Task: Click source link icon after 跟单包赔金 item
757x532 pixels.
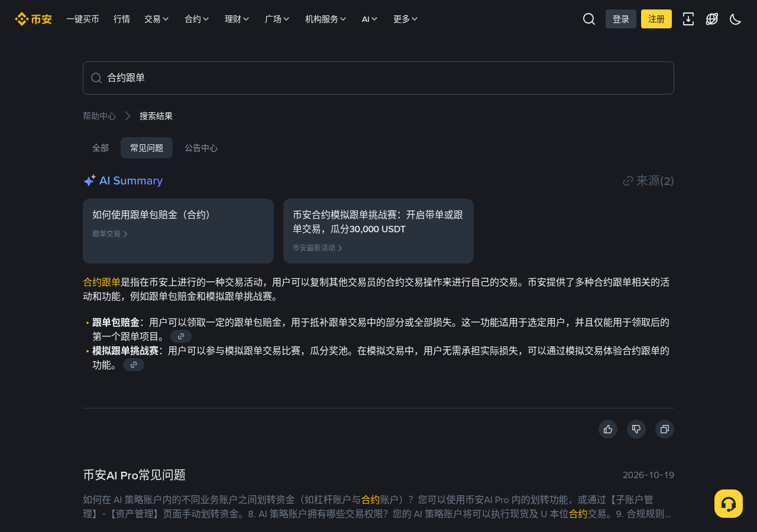Action: [181, 336]
